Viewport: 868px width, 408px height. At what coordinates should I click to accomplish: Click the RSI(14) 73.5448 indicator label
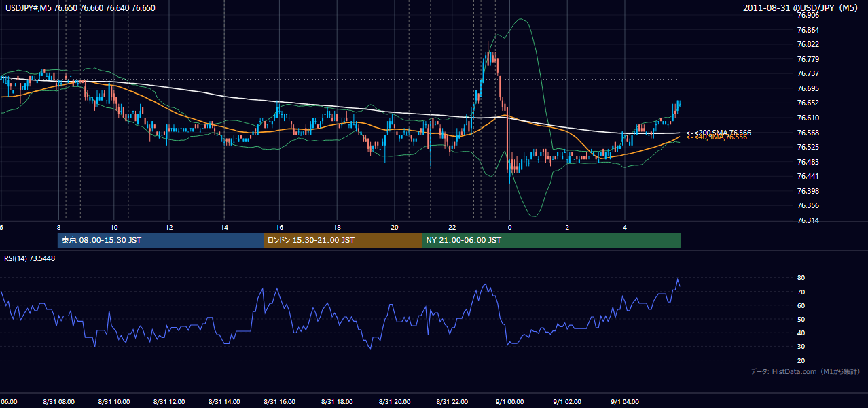coord(30,258)
